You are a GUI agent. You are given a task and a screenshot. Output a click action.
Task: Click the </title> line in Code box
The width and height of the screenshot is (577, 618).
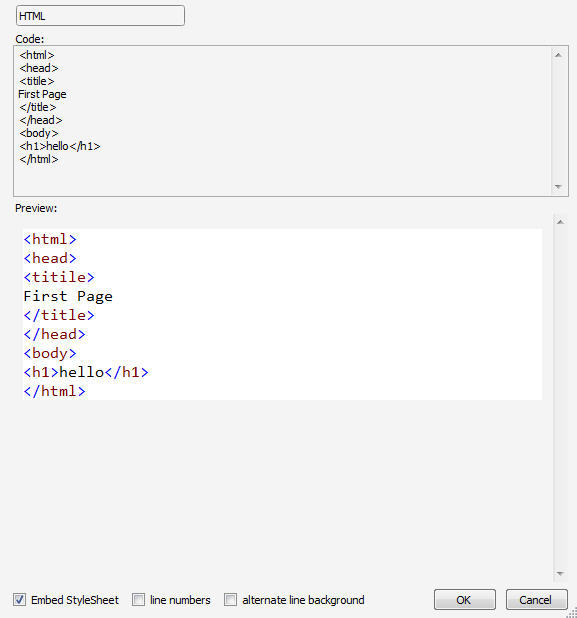[x=38, y=107]
